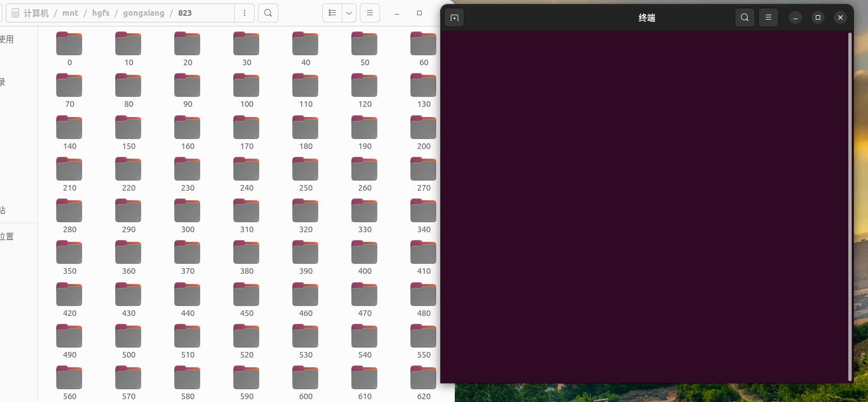Click the terminal search icon
The height and width of the screenshot is (402, 868).
tap(744, 18)
